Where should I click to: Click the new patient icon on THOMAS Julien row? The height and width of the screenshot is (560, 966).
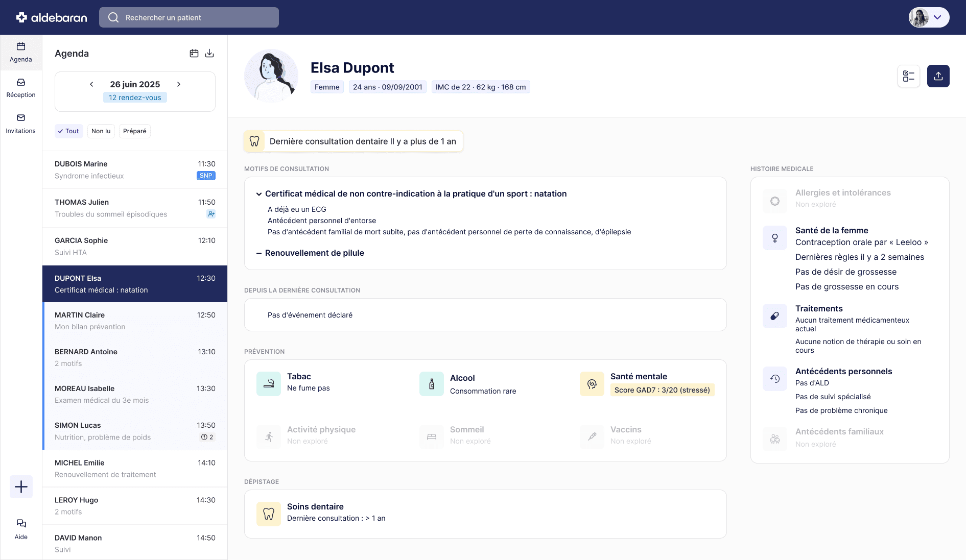click(211, 214)
